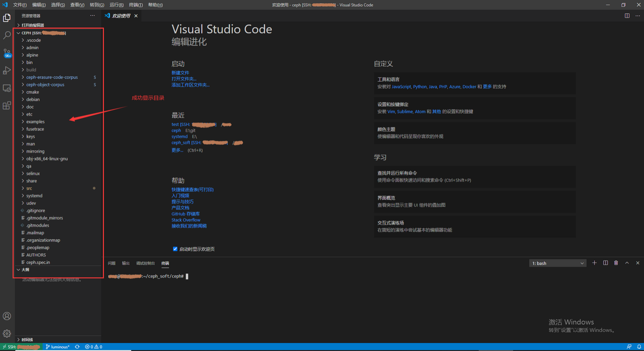The image size is (644, 351).
Task: Toggle show welcome page on startup checkbox
Action: click(175, 249)
